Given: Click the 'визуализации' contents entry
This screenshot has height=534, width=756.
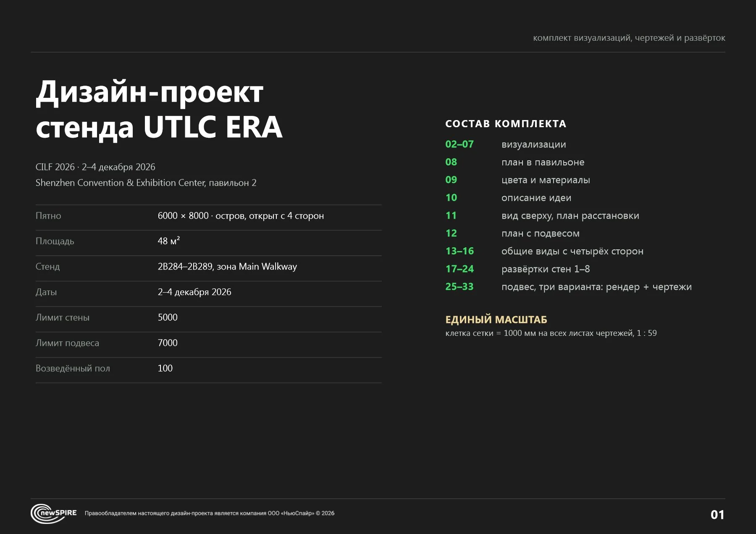Looking at the screenshot, I should (x=534, y=145).
